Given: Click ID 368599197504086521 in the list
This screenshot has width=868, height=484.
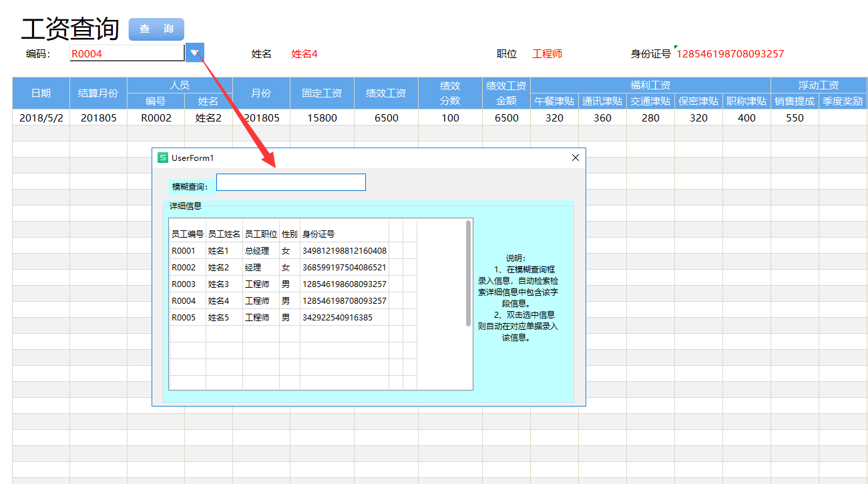Looking at the screenshot, I should (345, 268).
